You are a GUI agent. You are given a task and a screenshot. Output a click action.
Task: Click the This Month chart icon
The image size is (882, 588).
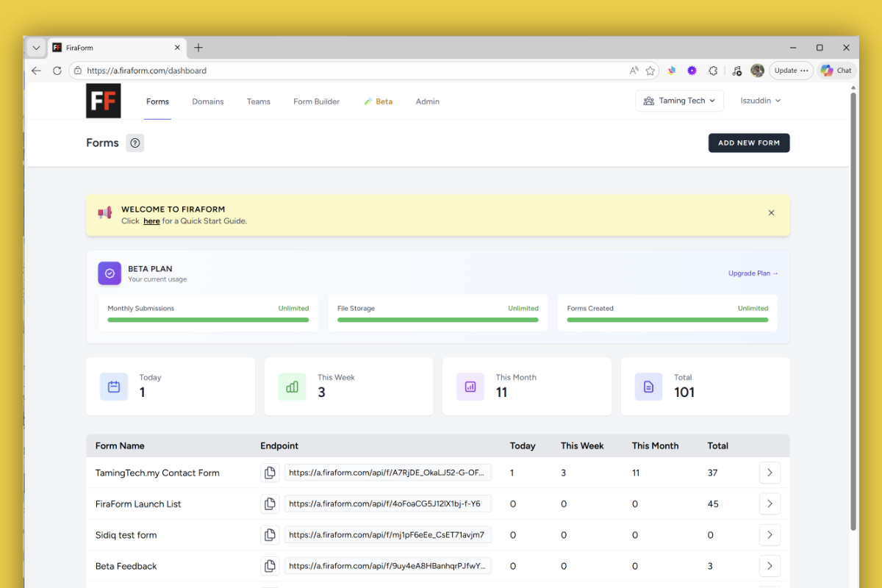click(470, 386)
